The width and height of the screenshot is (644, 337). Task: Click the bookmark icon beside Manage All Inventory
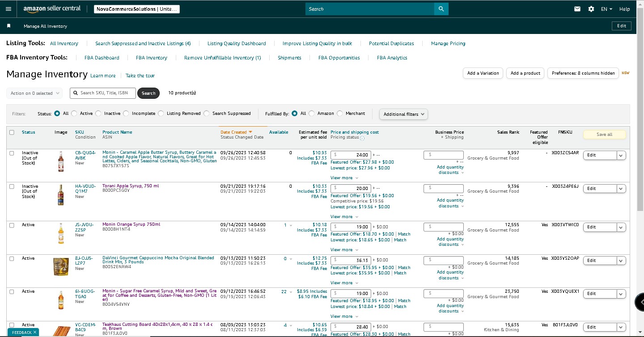[8, 26]
